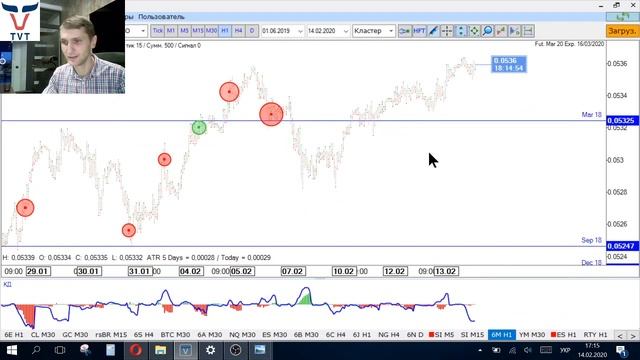Switch to the RTY H1 tab

[595, 335]
